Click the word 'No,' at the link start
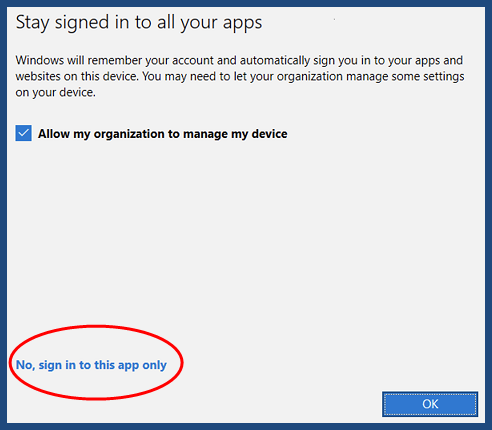The image size is (492, 430). 25,365
